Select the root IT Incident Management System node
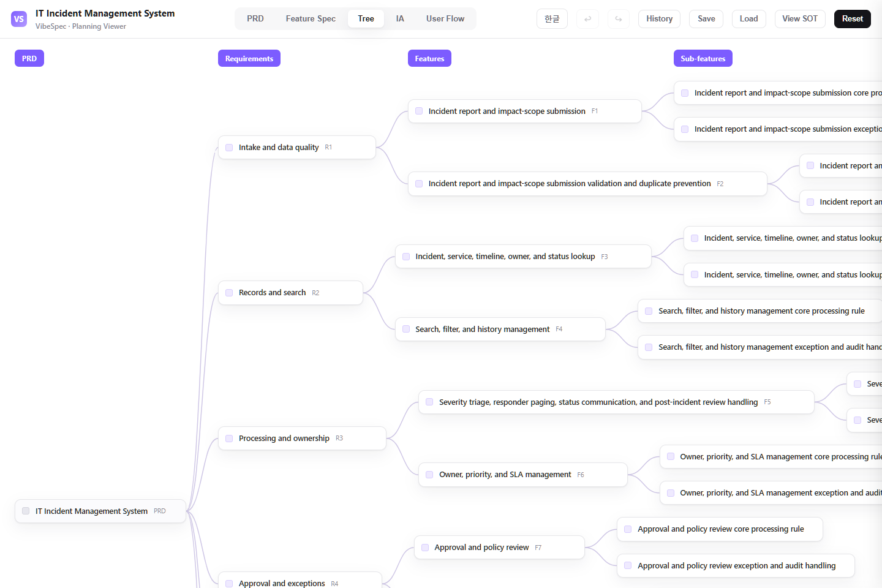 tap(100, 511)
